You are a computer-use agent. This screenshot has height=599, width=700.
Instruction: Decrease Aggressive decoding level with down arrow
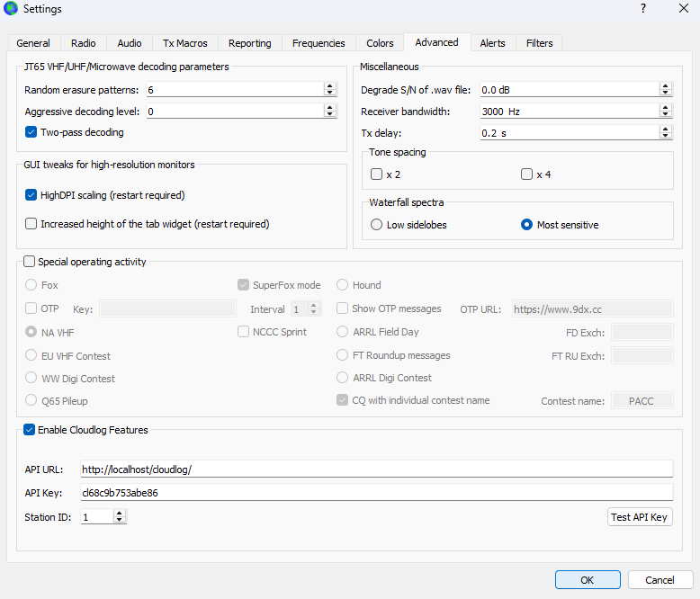point(329,115)
